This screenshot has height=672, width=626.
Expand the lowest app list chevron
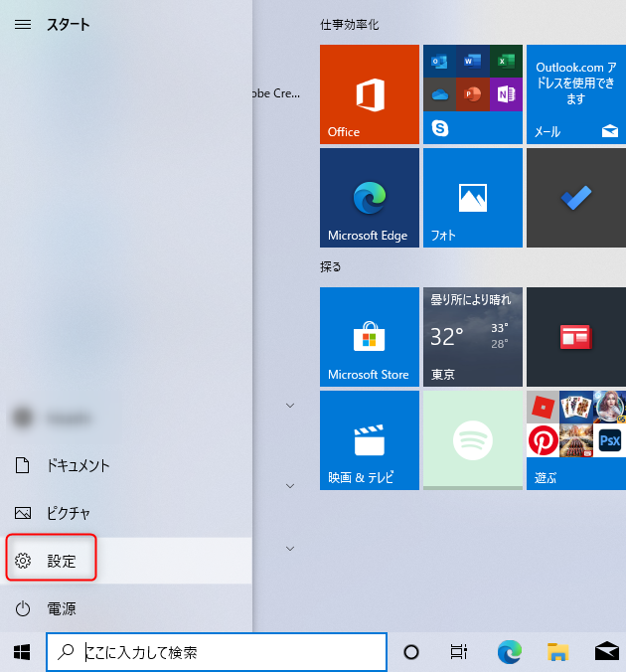290,548
